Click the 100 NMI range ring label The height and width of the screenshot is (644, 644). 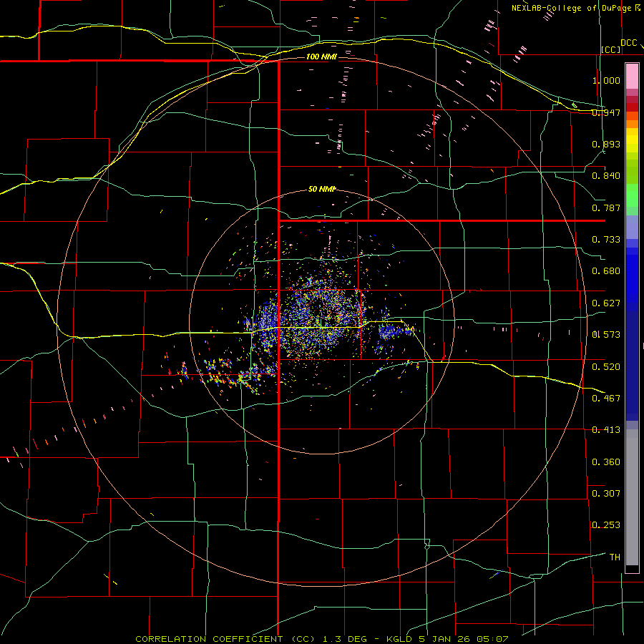pyautogui.click(x=321, y=57)
